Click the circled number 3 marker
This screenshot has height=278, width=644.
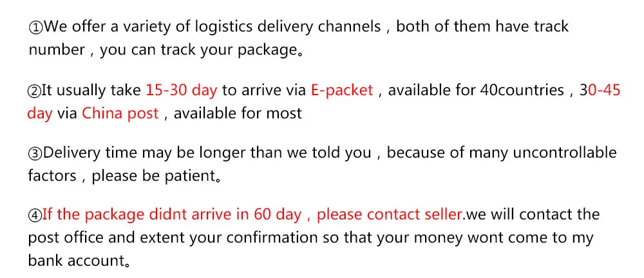[x=35, y=154]
